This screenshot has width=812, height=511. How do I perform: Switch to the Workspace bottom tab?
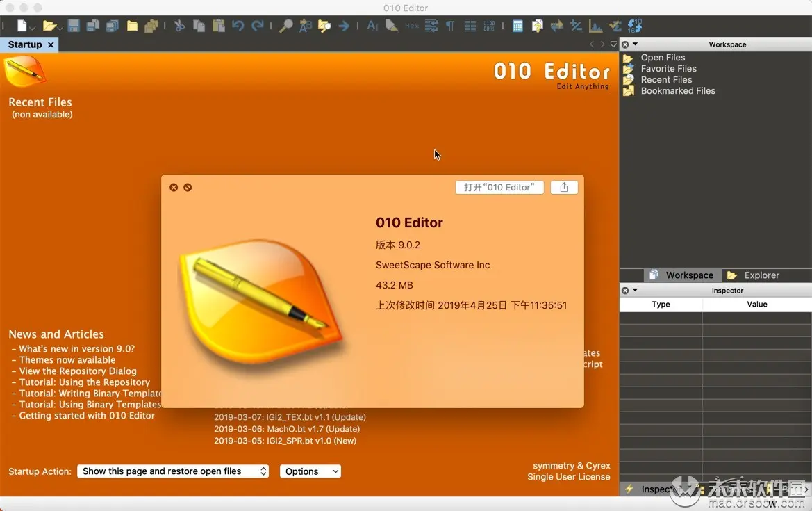[x=683, y=275]
